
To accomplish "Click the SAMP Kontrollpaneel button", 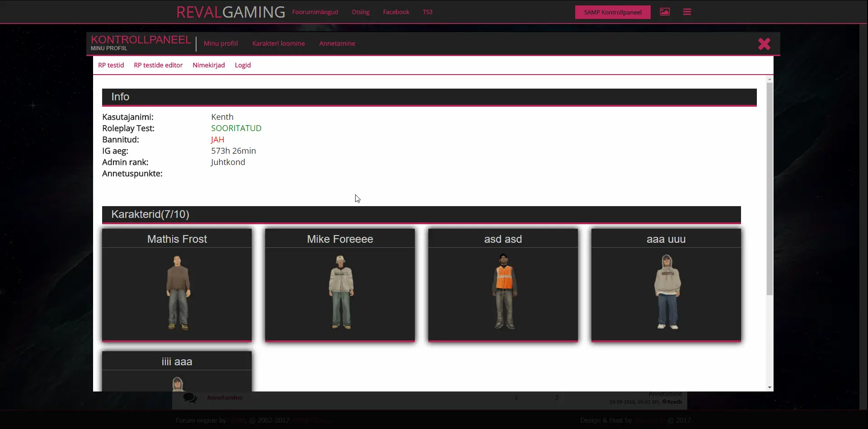I will (613, 12).
